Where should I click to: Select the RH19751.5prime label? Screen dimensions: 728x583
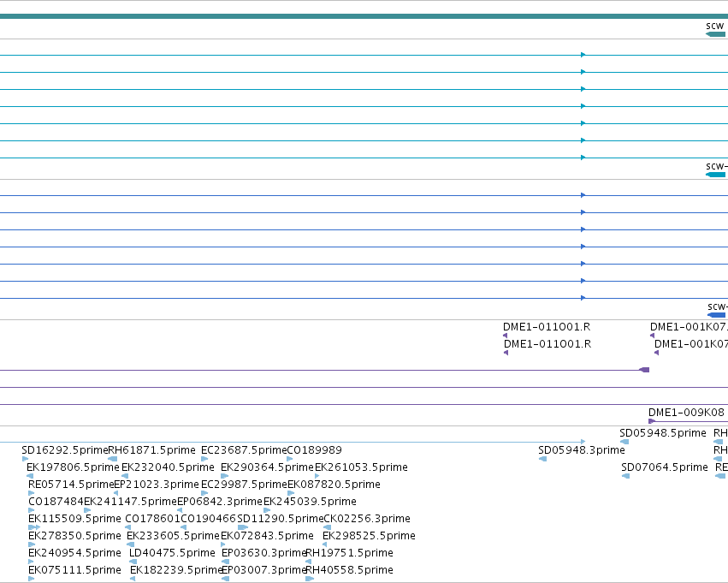(350, 553)
